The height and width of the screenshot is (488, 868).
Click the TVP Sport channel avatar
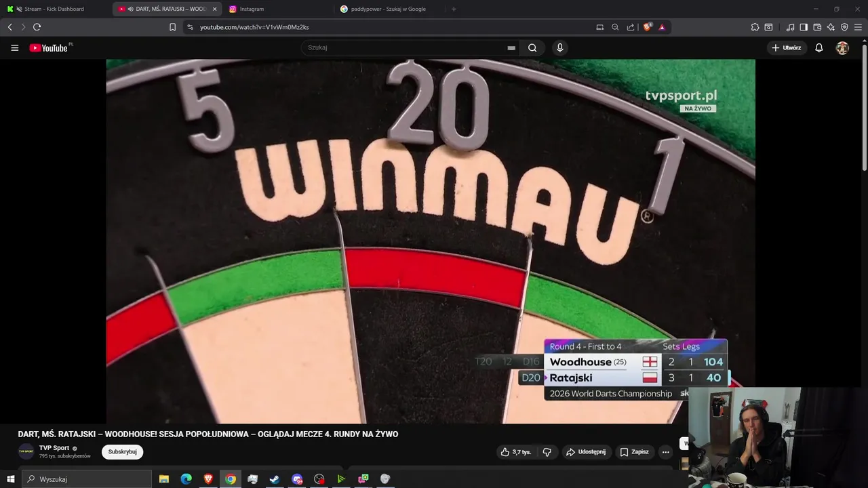point(26,452)
